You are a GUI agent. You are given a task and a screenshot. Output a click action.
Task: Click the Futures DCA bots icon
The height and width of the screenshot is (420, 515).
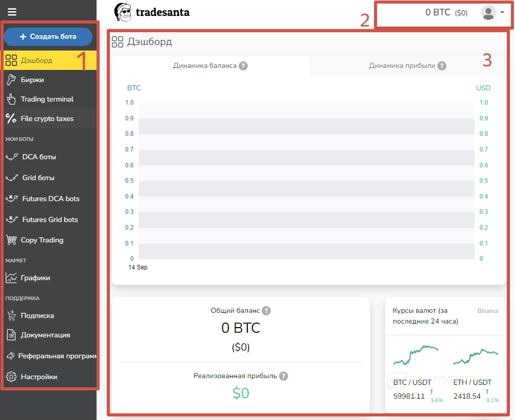(12, 199)
